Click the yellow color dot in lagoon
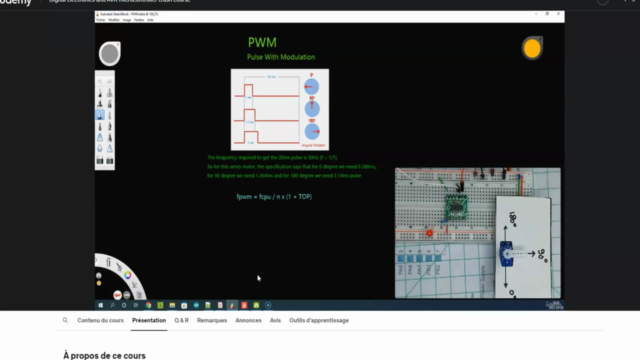Screen dimensions: 640x360 tap(99, 283)
